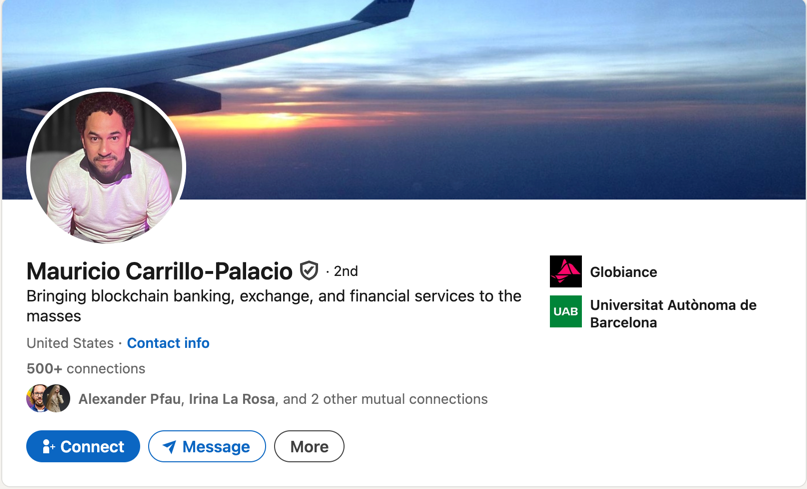
Task: Click the Globiance company logo
Action: tap(565, 272)
